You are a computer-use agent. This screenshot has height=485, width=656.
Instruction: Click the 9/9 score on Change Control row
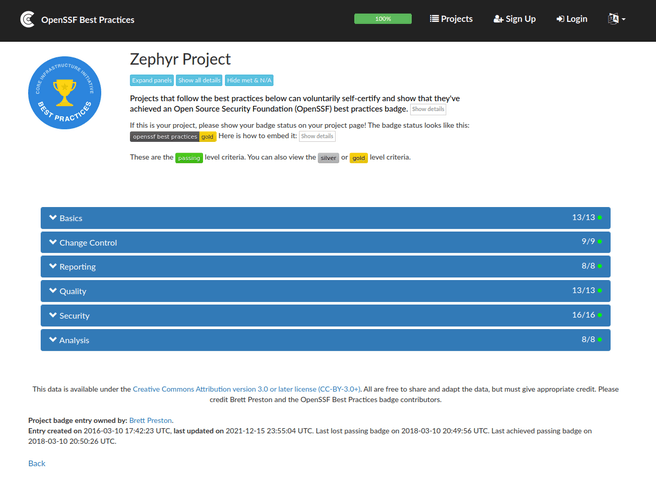click(588, 241)
